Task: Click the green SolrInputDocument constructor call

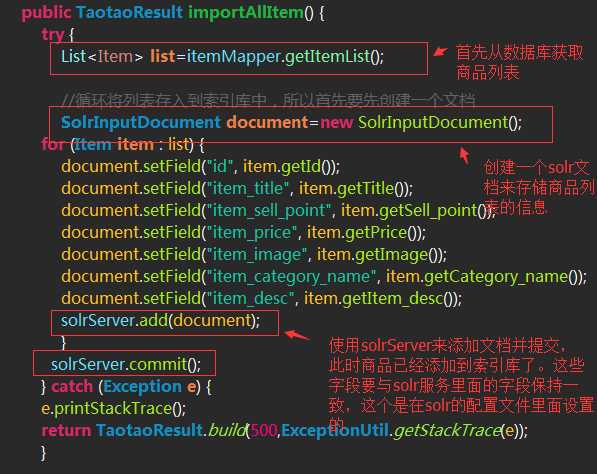Action: click(x=439, y=122)
